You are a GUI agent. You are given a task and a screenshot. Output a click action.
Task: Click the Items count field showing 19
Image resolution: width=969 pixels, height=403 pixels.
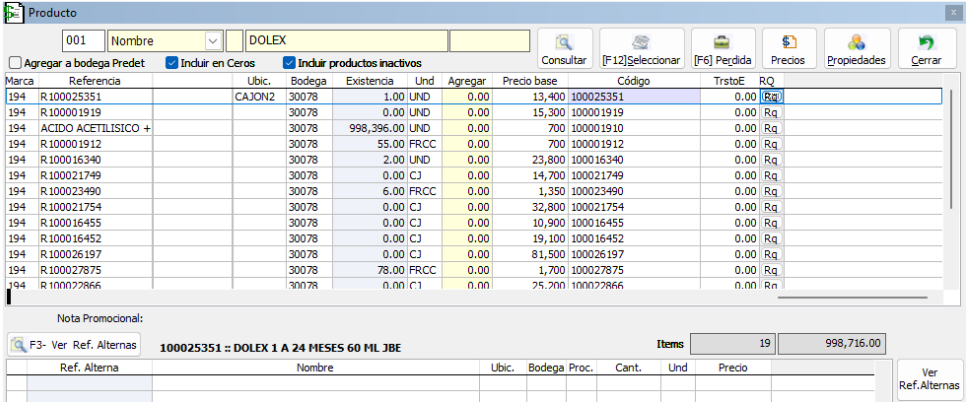coord(732,344)
